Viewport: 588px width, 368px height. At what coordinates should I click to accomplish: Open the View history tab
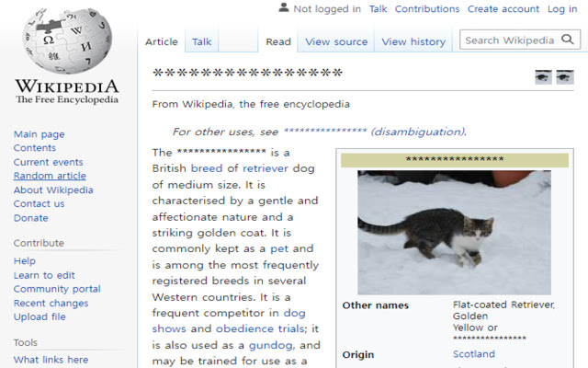coord(413,41)
